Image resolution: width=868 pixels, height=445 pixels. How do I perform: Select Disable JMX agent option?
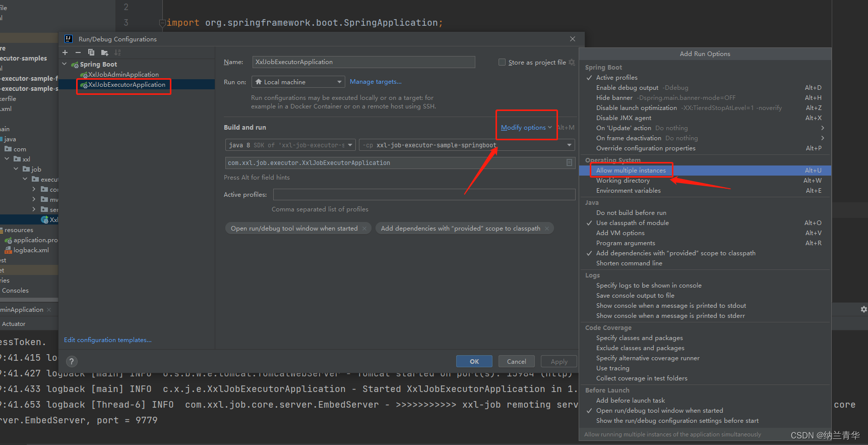click(x=705, y=118)
